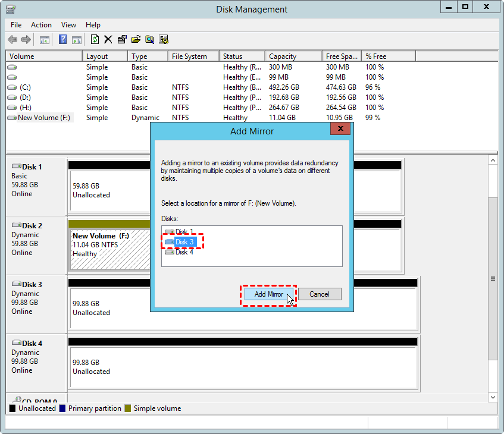Sort by the Capacity column header
Viewport: 504px width, 434px height.
point(294,56)
